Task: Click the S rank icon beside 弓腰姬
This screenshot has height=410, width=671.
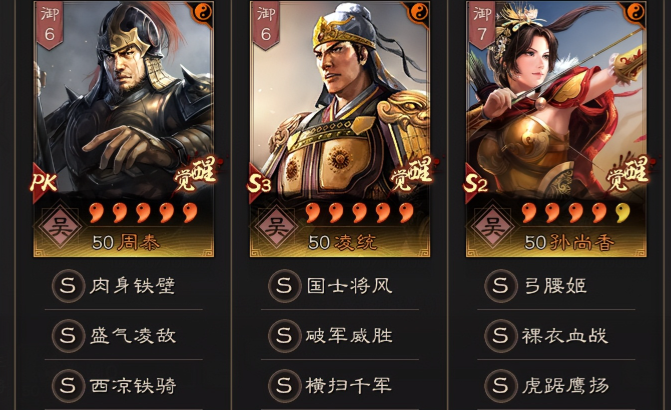Action: click(x=500, y=285)
